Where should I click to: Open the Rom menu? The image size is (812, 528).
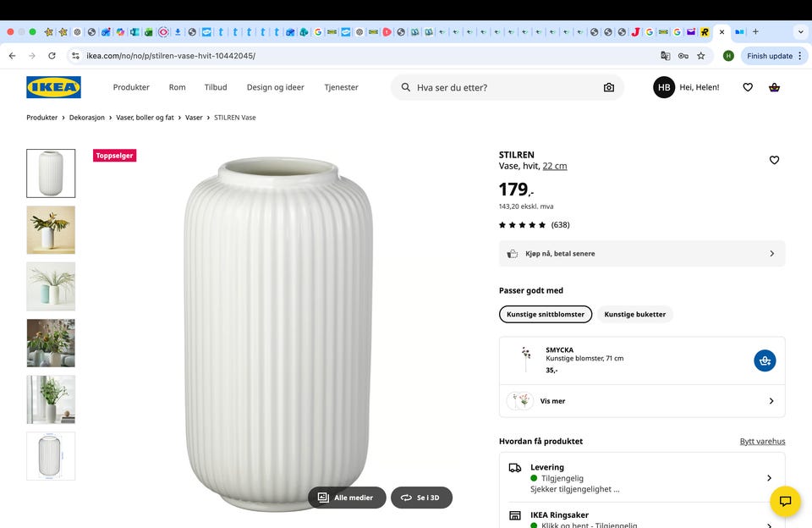click(x=177, y=87)
